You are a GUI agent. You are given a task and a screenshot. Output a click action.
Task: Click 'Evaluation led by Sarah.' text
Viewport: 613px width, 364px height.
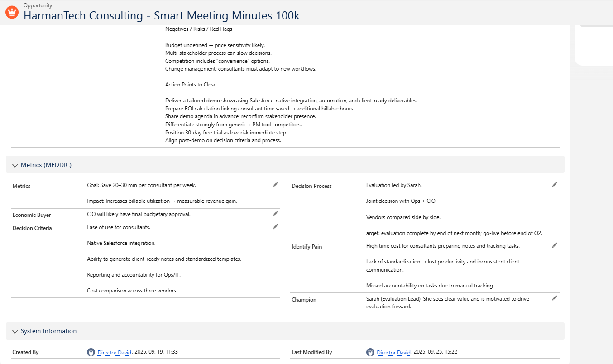[x=394, y=185]
